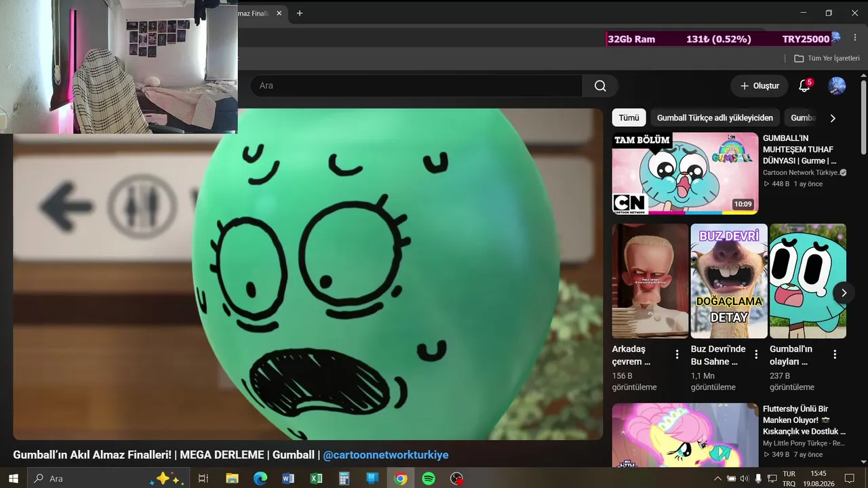Open the Fluttershy Ünlü Bir Manken Oluyor title
Viewport: 868px width, 488px height.
coord(805,420)
